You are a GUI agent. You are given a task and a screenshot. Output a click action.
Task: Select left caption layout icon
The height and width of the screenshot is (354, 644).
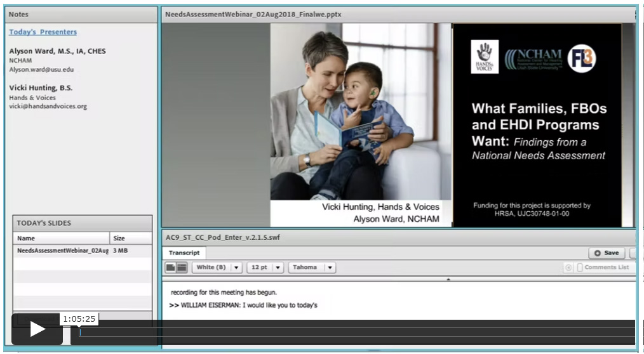click(171, 268)
